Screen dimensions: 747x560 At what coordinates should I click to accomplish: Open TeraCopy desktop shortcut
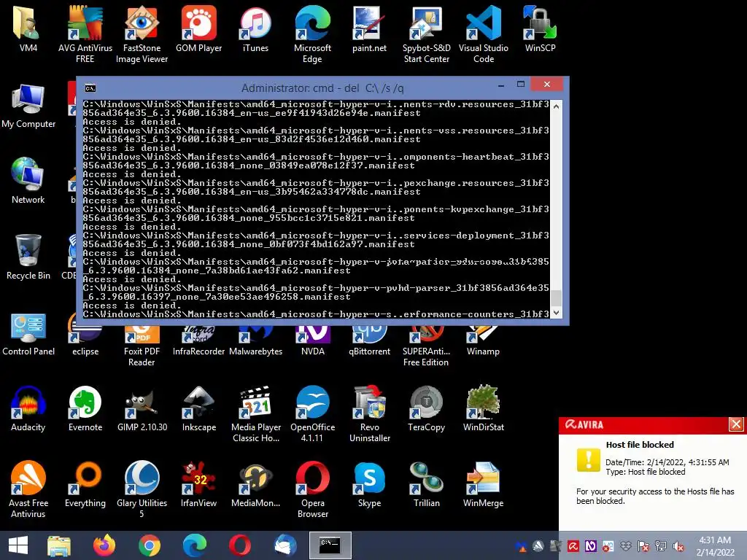coord(426,408)
